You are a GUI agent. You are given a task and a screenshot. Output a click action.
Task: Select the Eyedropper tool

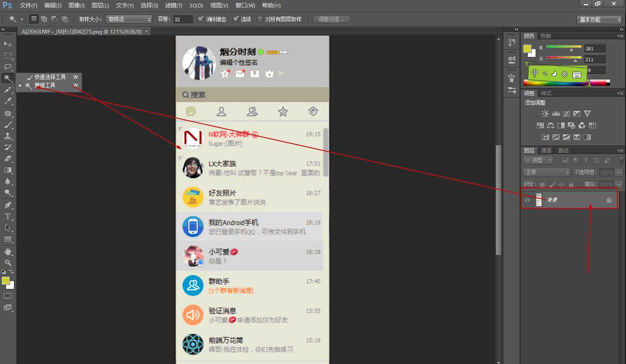pos(8,101)
